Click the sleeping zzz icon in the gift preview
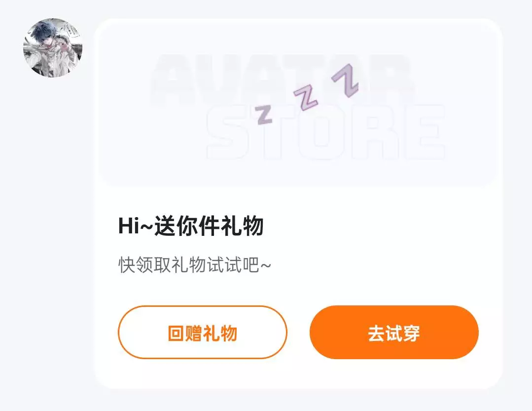The width and height of the screenshot is (532, 411). click(307, 94)
